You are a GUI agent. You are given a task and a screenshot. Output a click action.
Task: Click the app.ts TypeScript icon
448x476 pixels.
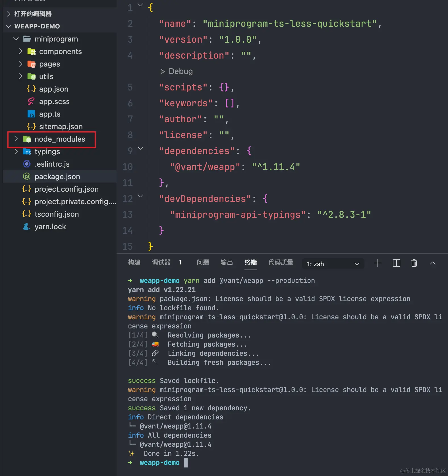pos(31,114)
